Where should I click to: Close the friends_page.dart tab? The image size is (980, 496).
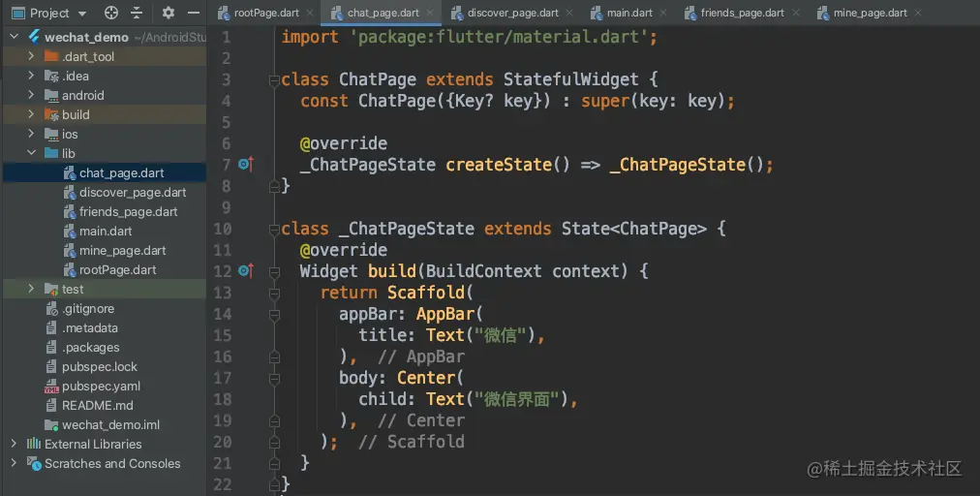coord(795,13)
